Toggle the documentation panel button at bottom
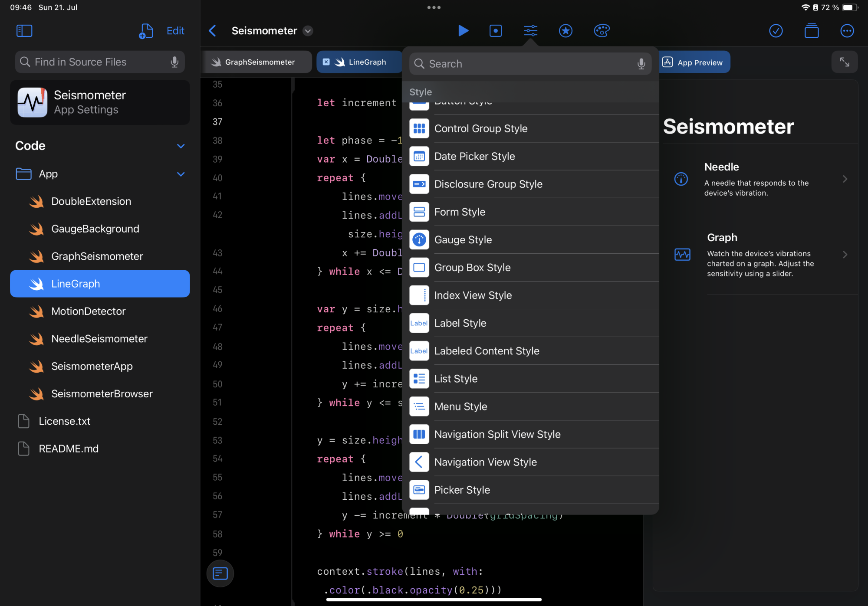The width and height of the screenshot is (868, 606). pos(220,573)
